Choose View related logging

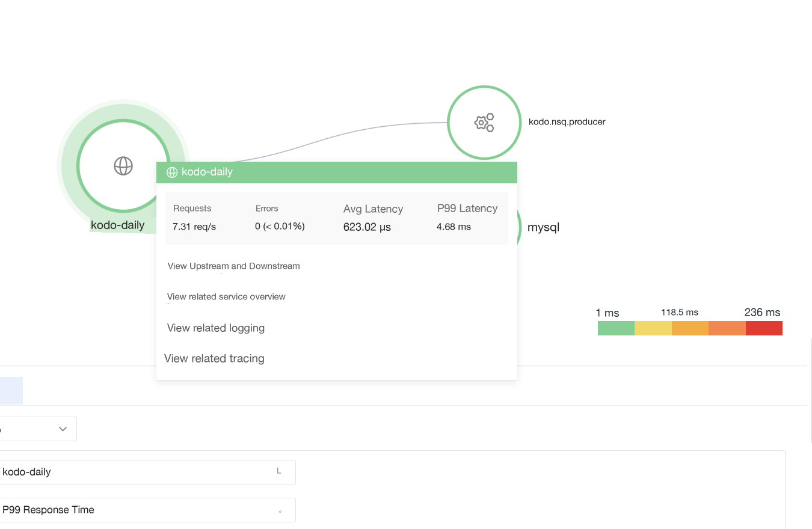[x=216, y=328]
